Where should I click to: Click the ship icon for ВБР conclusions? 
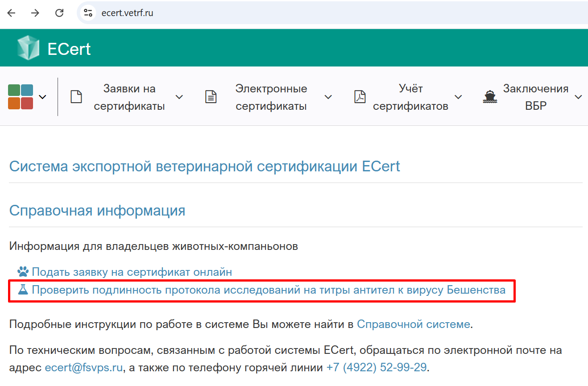click(489, 97)
